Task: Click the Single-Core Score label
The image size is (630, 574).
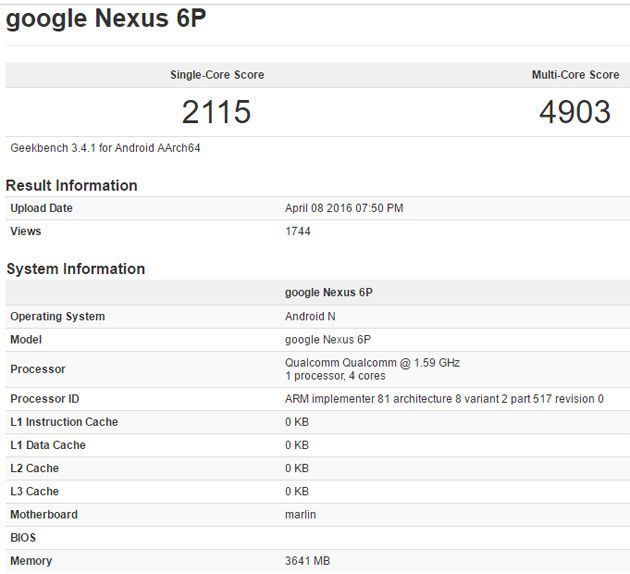Action: click(217, 75)
